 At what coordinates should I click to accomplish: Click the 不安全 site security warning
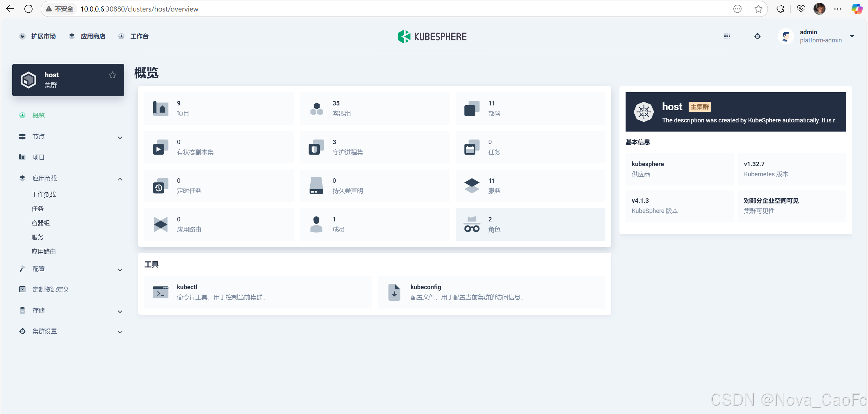point(59,9)
